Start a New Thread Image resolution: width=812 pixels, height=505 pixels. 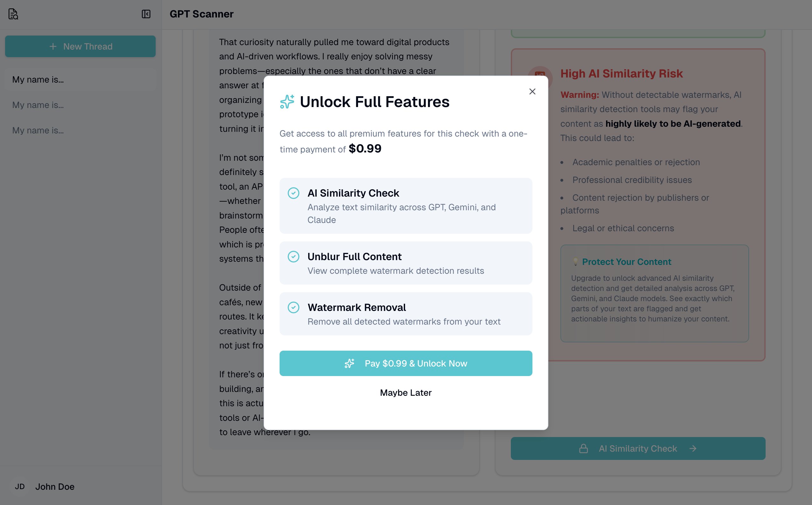coord(80,46)
